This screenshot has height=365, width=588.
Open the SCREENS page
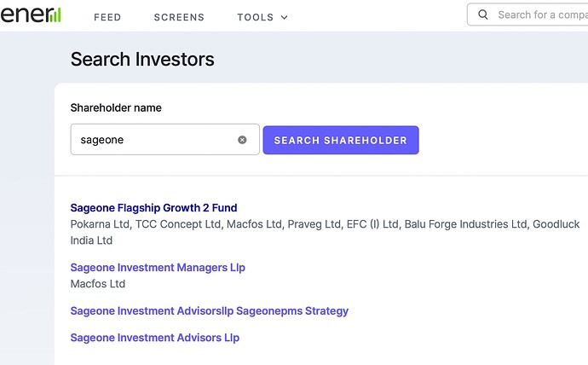tap(179, 17)
